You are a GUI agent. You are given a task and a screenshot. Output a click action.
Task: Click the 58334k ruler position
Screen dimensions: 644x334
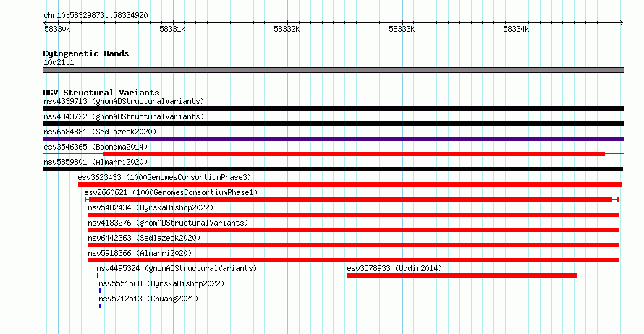tap(516, 29)
